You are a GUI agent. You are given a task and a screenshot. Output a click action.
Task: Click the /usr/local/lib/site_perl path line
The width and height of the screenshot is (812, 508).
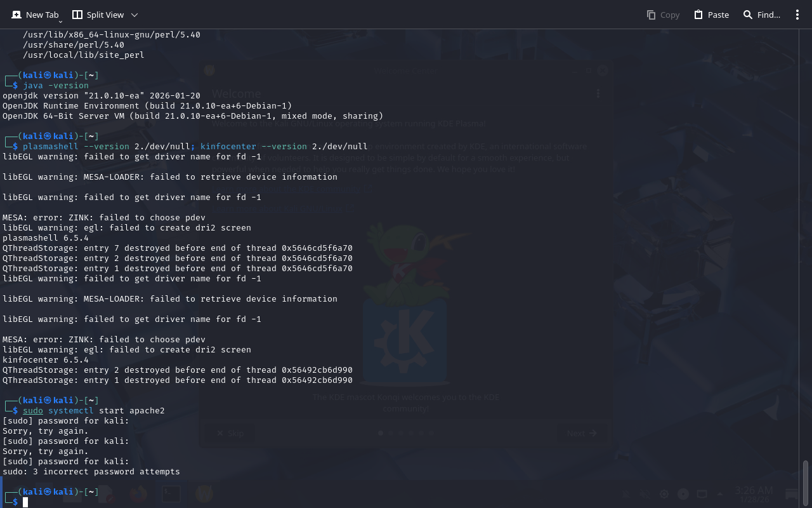[83, 55]
